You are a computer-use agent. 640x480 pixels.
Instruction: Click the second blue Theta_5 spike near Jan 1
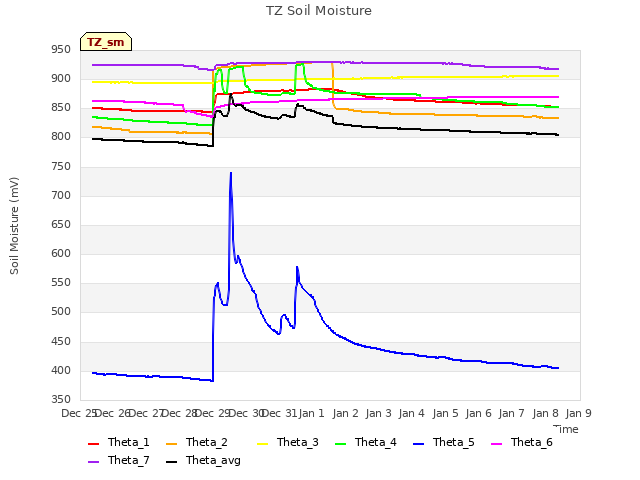pos(297,267)
